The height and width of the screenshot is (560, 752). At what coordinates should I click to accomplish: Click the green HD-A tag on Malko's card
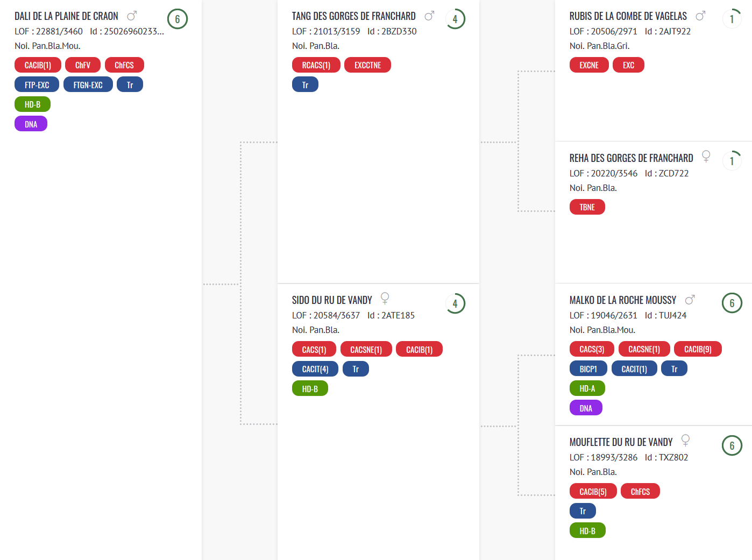coord(587,388)
